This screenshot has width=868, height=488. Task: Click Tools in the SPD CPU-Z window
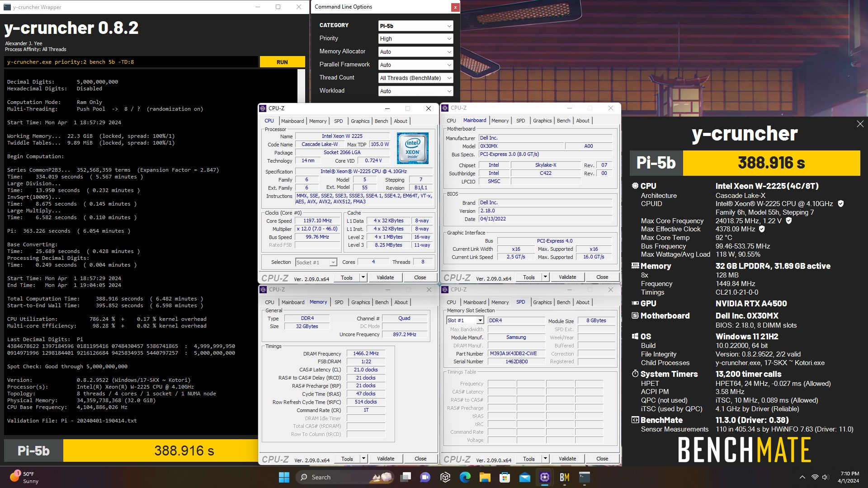[529, 459]
